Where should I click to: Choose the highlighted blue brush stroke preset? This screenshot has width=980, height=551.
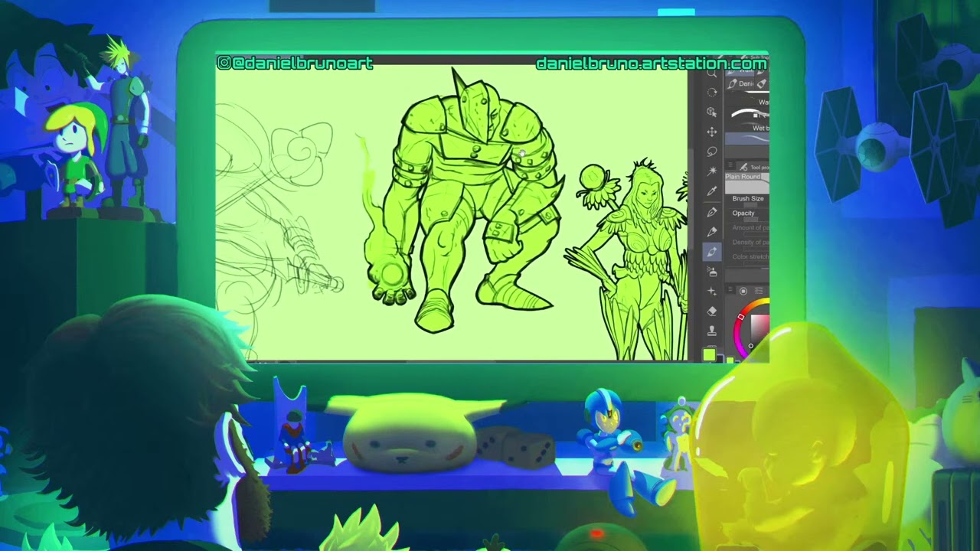[748, 139]
